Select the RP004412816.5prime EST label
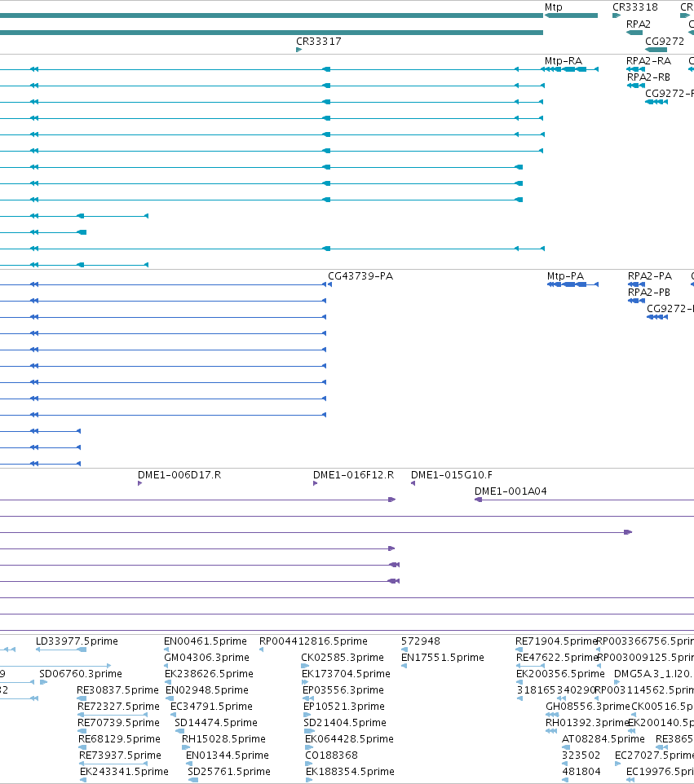The height and width of the screenshot is (784, 694). 313,641
